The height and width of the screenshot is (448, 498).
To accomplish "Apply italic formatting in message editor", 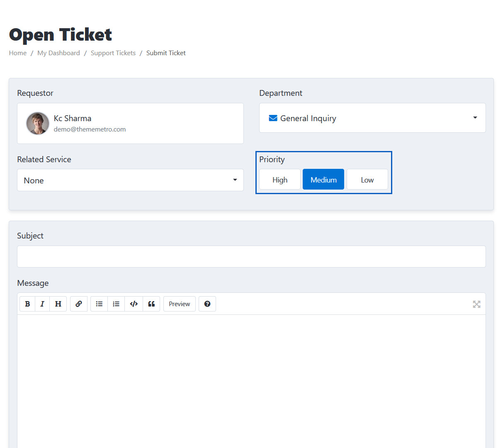I will coord(42,304).
